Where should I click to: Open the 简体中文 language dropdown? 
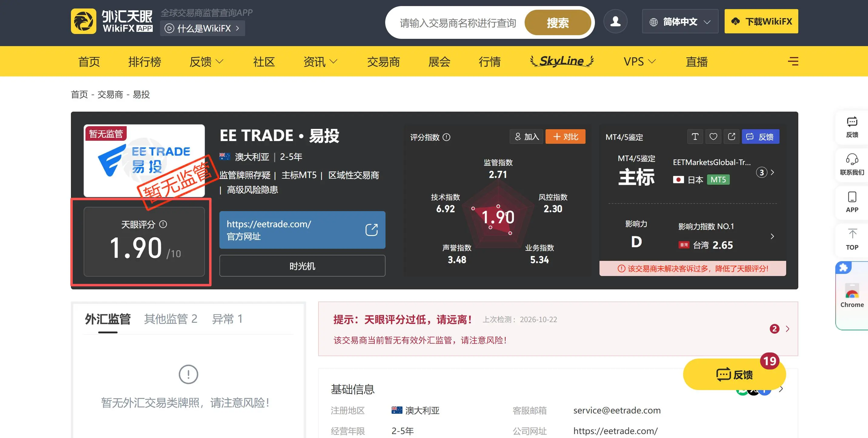click(680, 22)
